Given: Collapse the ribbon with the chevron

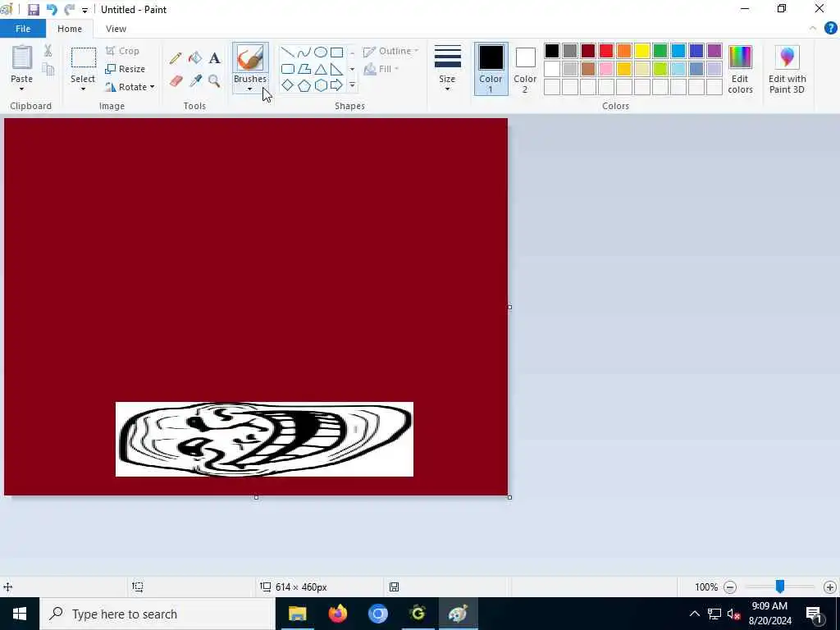Looking at the screenshot, I should [813, 29].
